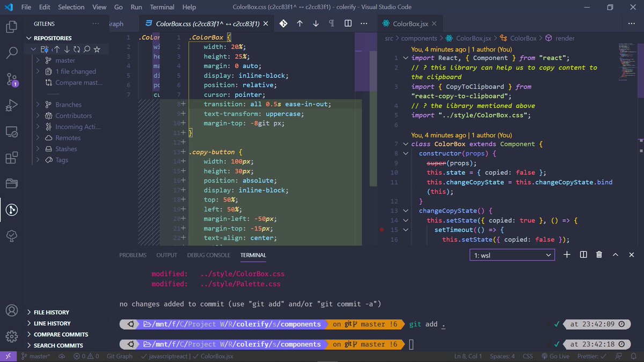Image resolution: width=644 pixels, height=362 pixels.
Task: Open more actions for the ColorBox.css editor
Action: [364, 24]
